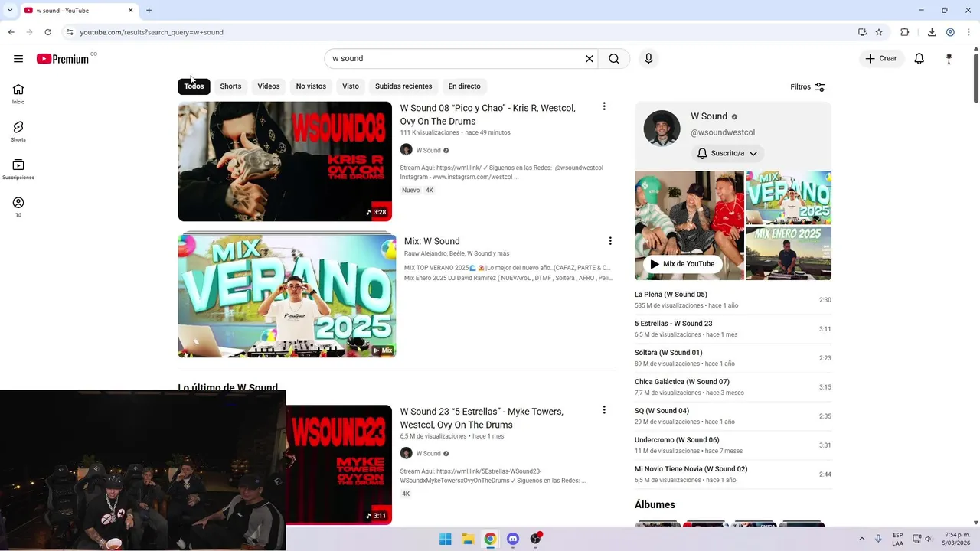Select the No vistos filter chip
Image resolution: width=980 pixels, height=551 pixels.
[311, 86]
